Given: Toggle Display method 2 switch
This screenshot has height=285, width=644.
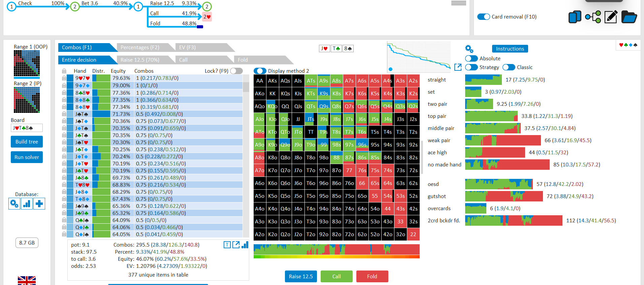Looking at the screenshot, I should point(260,71).
